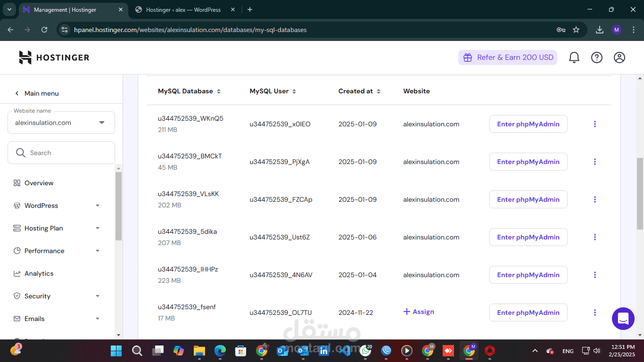Reload the page
This screenshot has height=362, width=644.
[44, 30]
